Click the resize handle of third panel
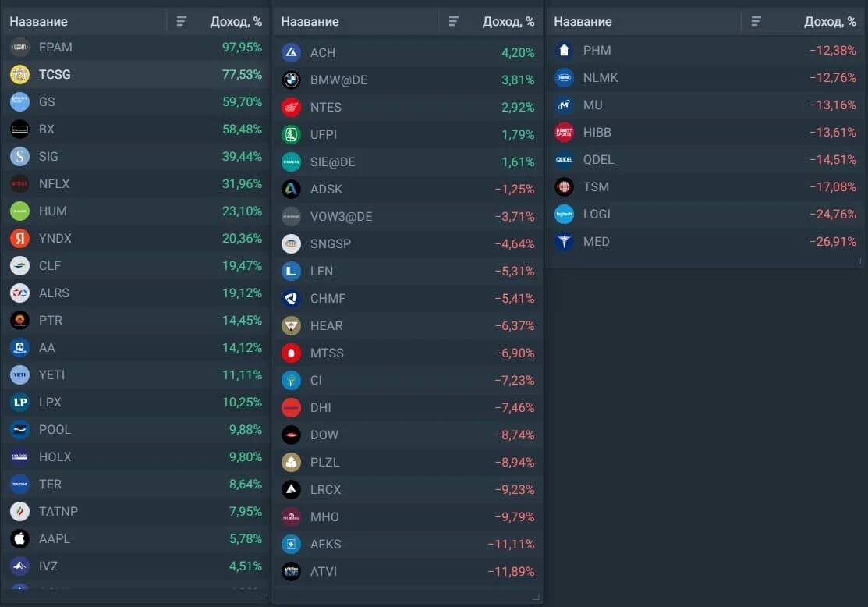Viewport: 868px width, 607px height. click(858, 261)
